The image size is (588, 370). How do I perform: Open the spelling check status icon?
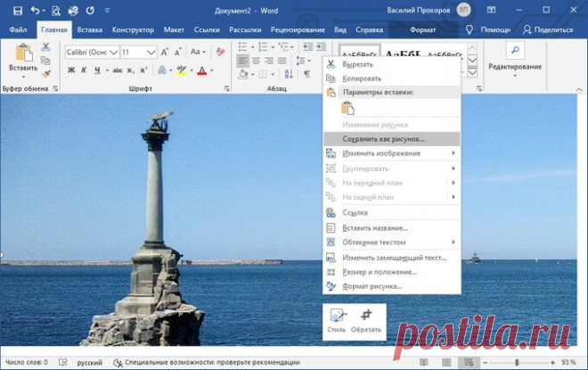(63, 362)
